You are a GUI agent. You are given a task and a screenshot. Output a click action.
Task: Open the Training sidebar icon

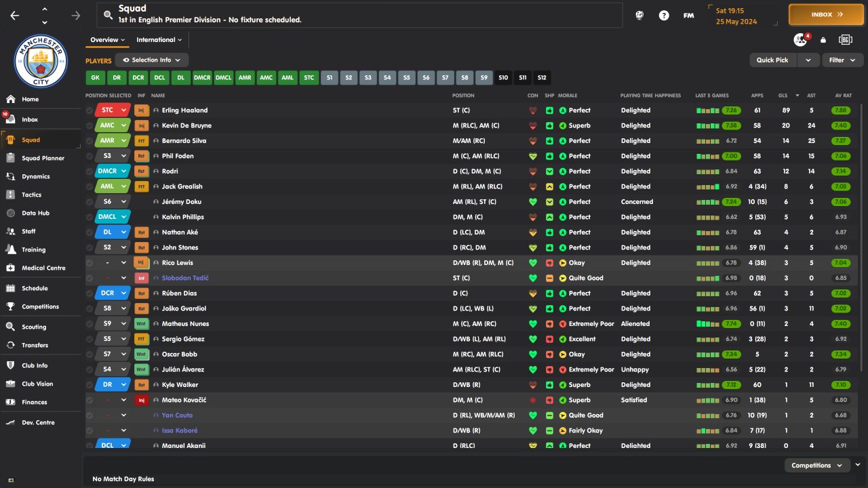click(11, 249)
